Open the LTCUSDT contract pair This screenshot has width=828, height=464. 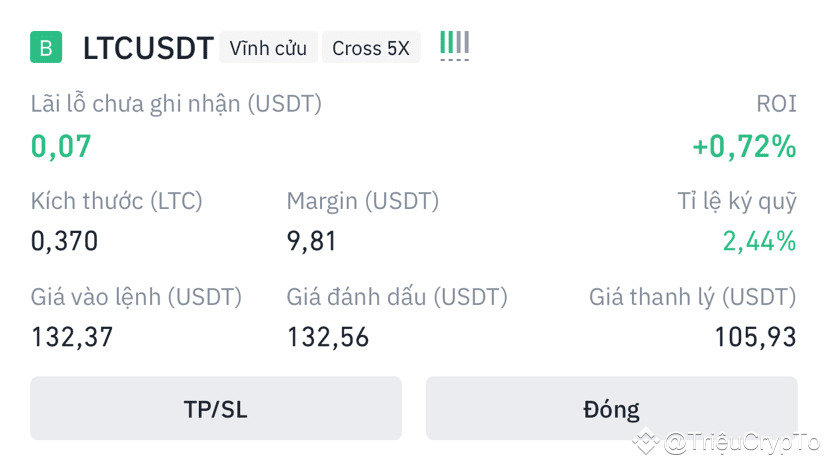point(148,48)
